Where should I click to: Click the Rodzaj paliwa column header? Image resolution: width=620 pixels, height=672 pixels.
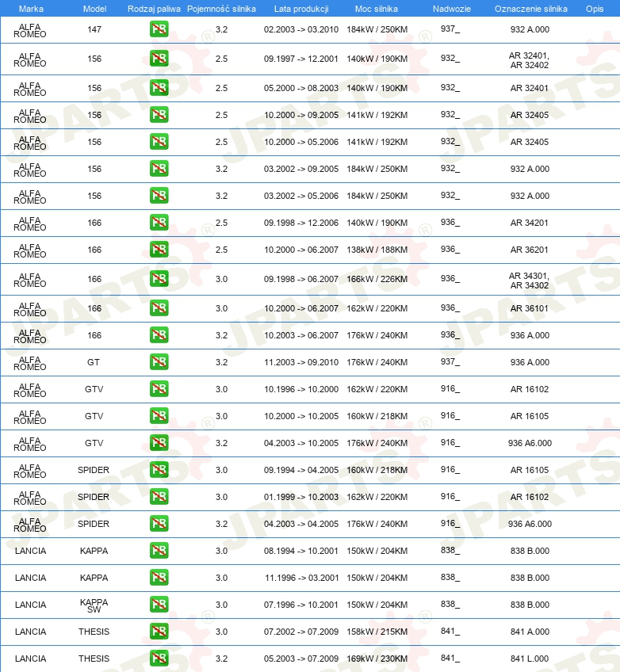click(154, 9)
